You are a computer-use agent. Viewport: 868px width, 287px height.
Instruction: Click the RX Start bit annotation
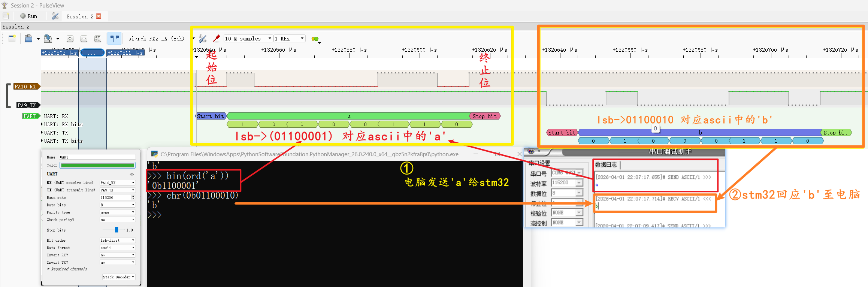click(211, 116)
